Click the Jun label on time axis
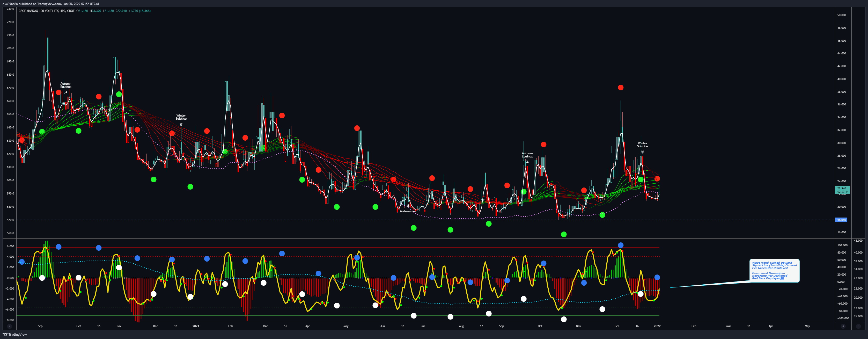This screenshot has width=868, height=339. 382,326
